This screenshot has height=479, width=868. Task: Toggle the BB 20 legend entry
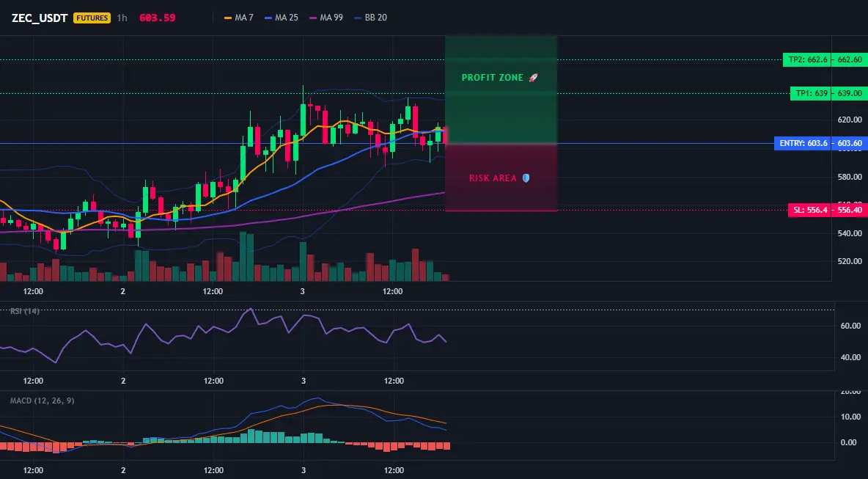(x=370, y=18)
